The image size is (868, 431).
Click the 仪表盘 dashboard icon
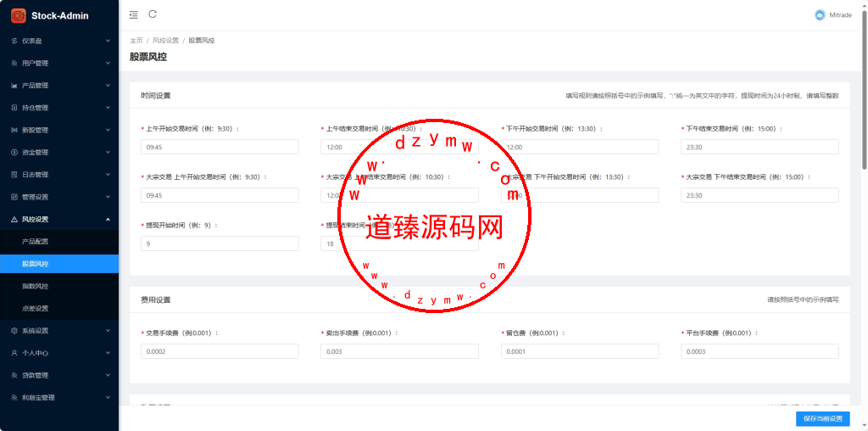tap(14, 41)
